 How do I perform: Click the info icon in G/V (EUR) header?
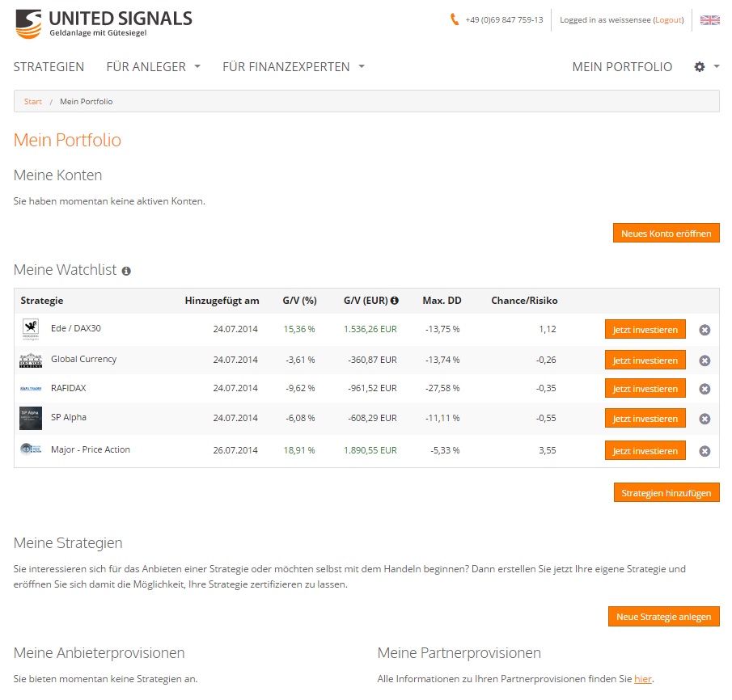coord(395,301)
